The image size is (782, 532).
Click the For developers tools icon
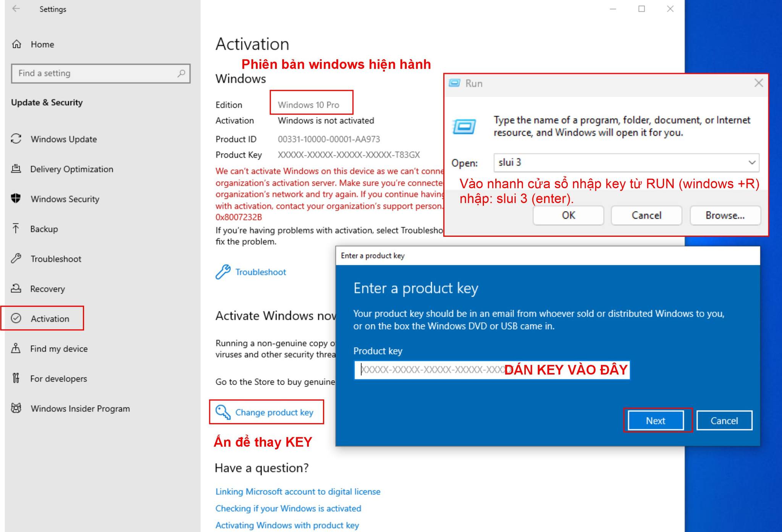[16, 378]
